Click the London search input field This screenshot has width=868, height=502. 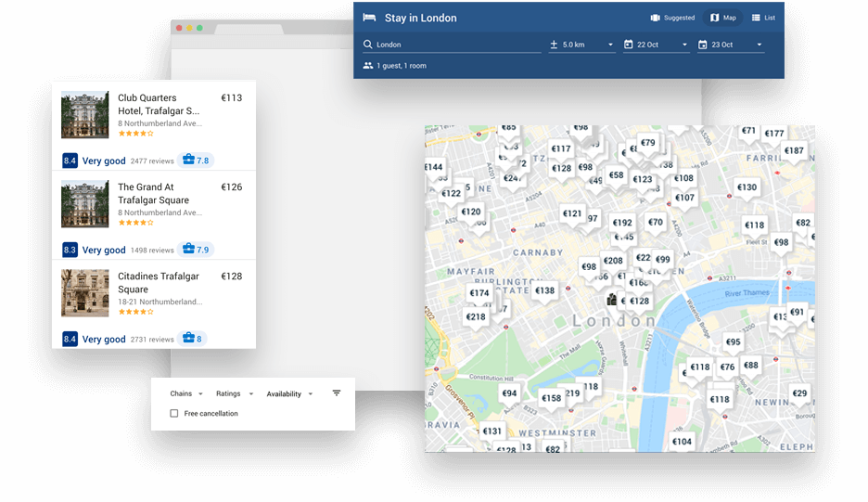[x=454, y=45]
